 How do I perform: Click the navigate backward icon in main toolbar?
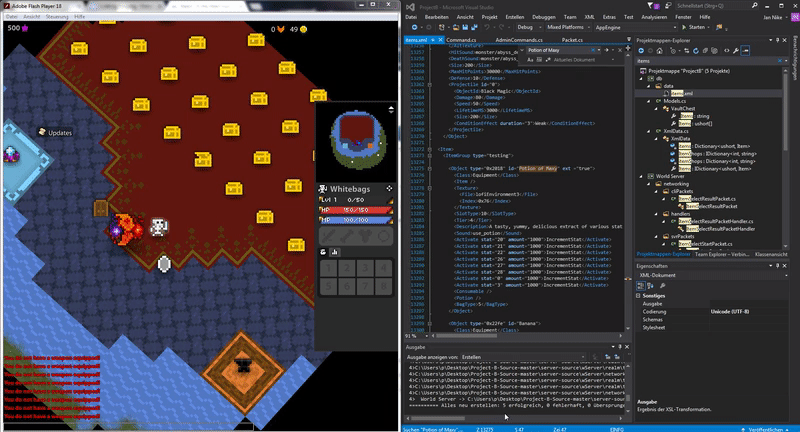414,27
